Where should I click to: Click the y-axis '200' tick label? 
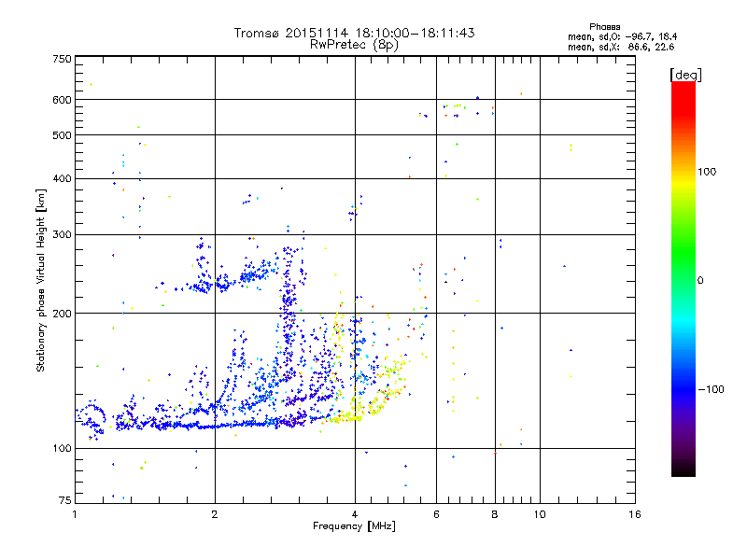(x=62, y=314)
